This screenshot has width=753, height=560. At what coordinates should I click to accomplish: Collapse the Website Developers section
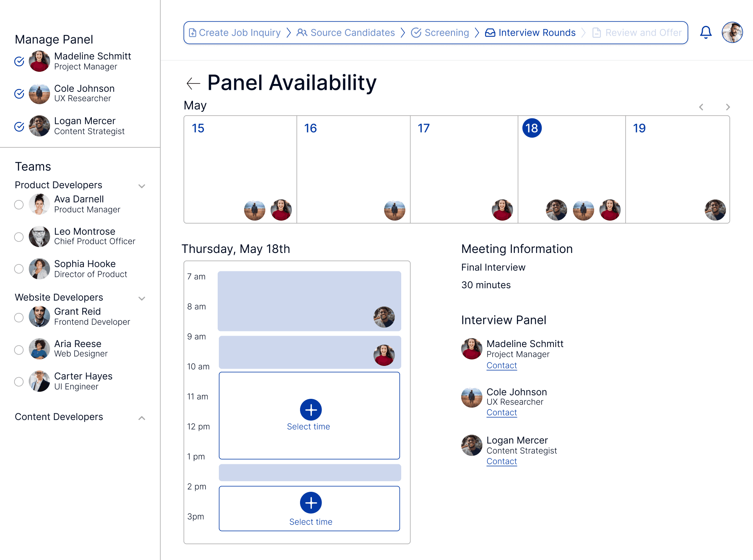[x=142, y=298]
